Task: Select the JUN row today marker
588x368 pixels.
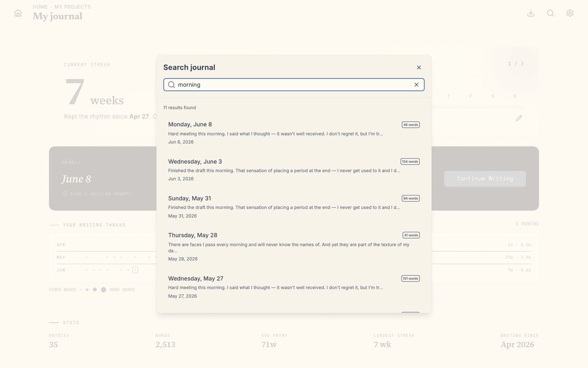Action: click(x=135, y=270)
